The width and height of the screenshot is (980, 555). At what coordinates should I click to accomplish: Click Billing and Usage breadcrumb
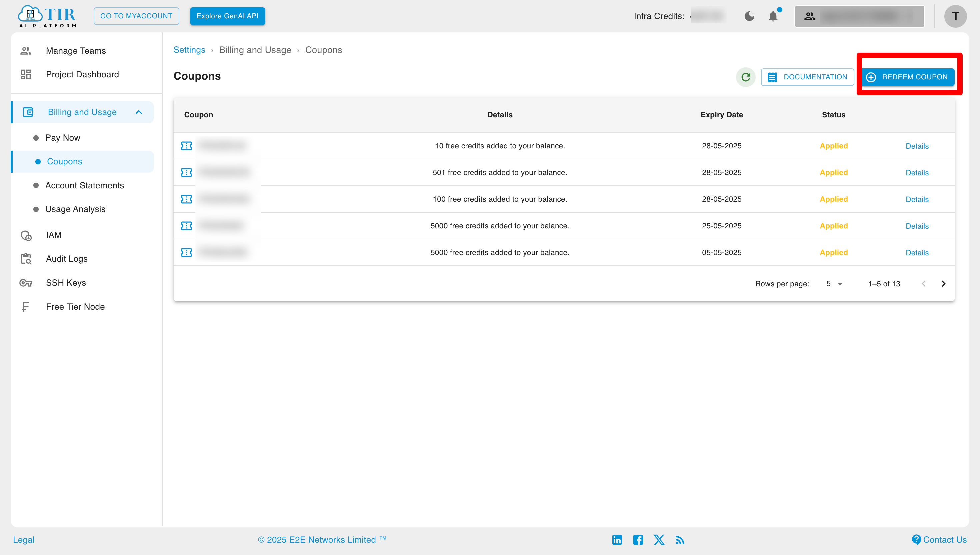255,50
